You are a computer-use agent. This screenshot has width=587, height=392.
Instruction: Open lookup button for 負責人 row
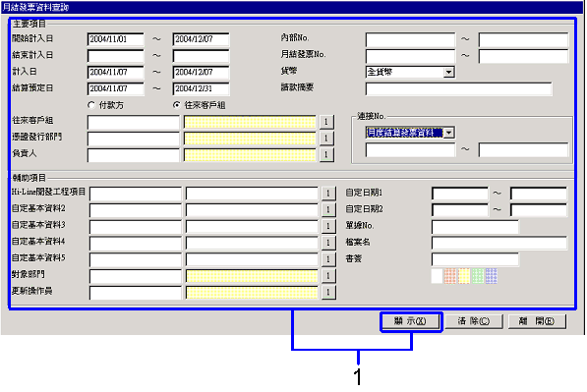click(326, 155)
